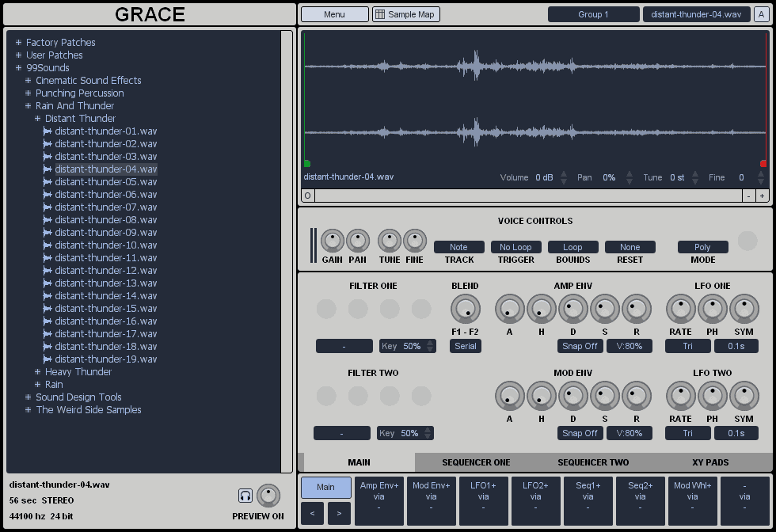Screen dimensions: 776x532
Task: Click the distant-thunder-07.wav file icon
Action: [48, 207]
